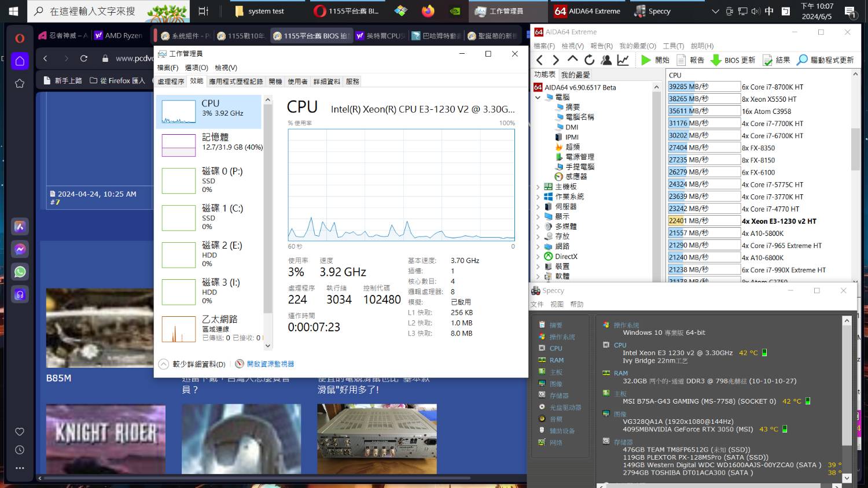Open 工具(T) menu in AIDA64
The height and width of the screenshot is (488, 868).
point(674,46)
